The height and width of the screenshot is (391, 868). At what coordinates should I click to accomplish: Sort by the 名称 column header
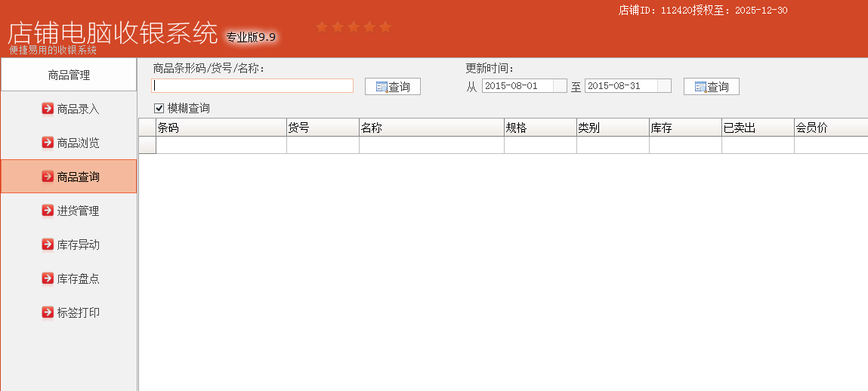click(x=431, y=128)
